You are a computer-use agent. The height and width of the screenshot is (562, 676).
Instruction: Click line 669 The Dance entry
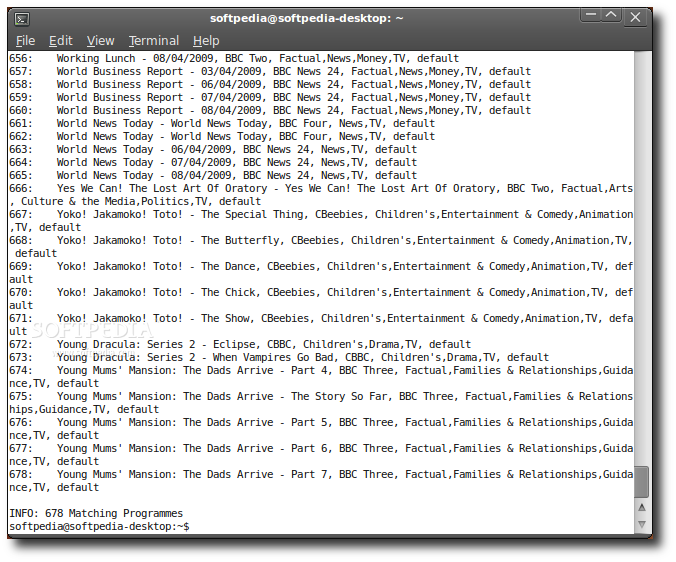pos(321,272)
